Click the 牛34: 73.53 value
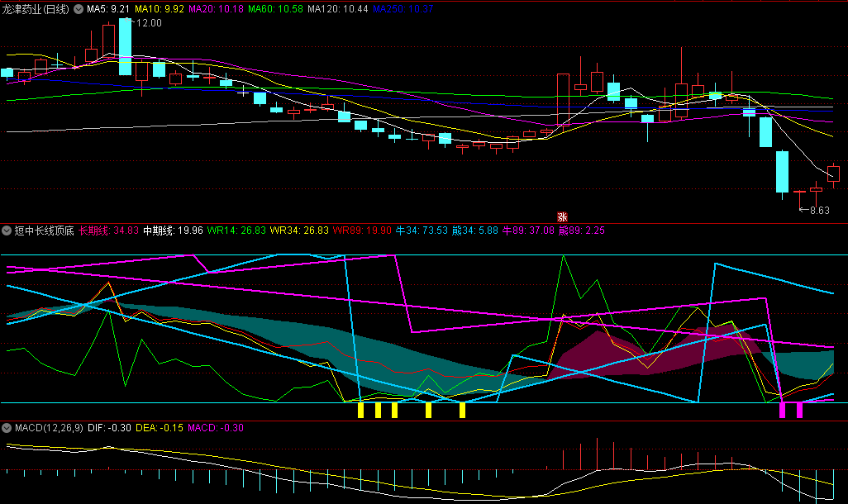 point(422,231)
